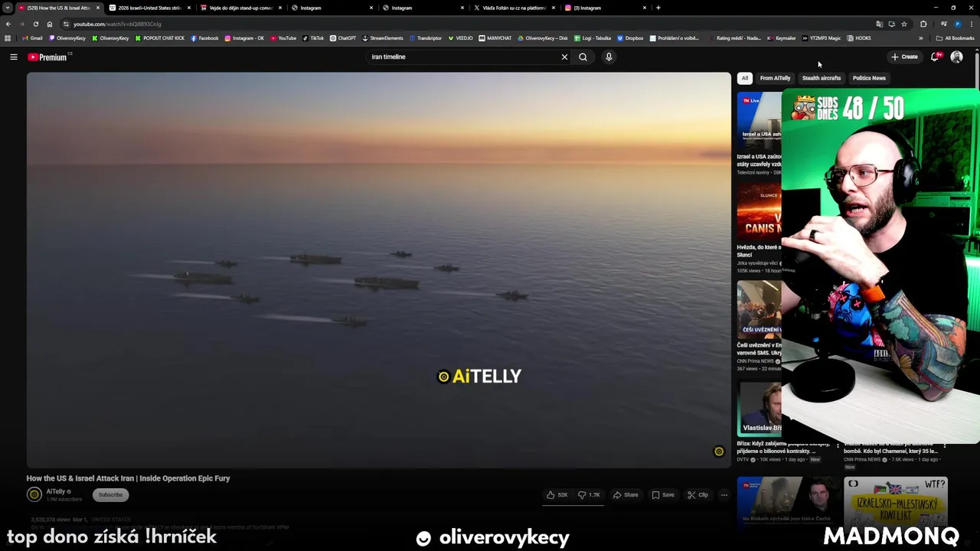Reload the page

(x=35, y=24)
